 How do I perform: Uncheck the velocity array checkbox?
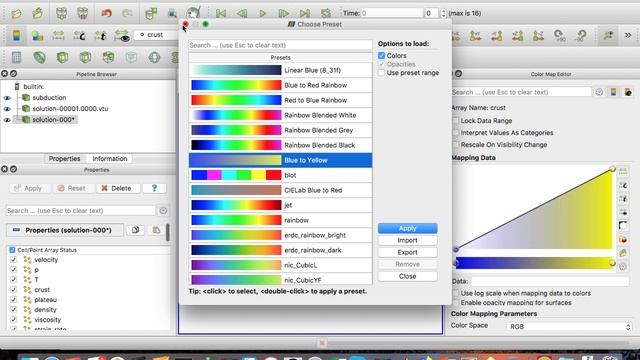[13, 260]
